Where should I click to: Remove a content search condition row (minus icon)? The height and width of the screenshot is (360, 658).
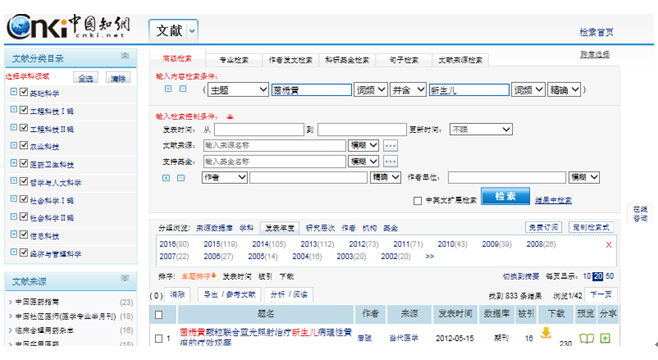pos(183,89)
